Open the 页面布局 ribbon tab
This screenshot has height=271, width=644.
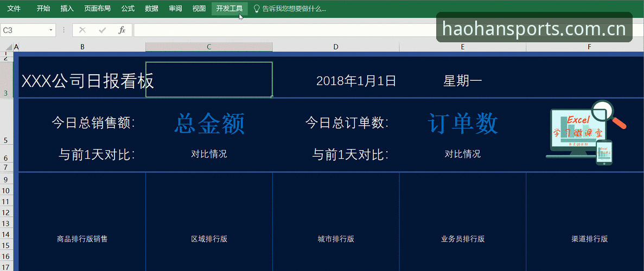click(x=97, y=8)
